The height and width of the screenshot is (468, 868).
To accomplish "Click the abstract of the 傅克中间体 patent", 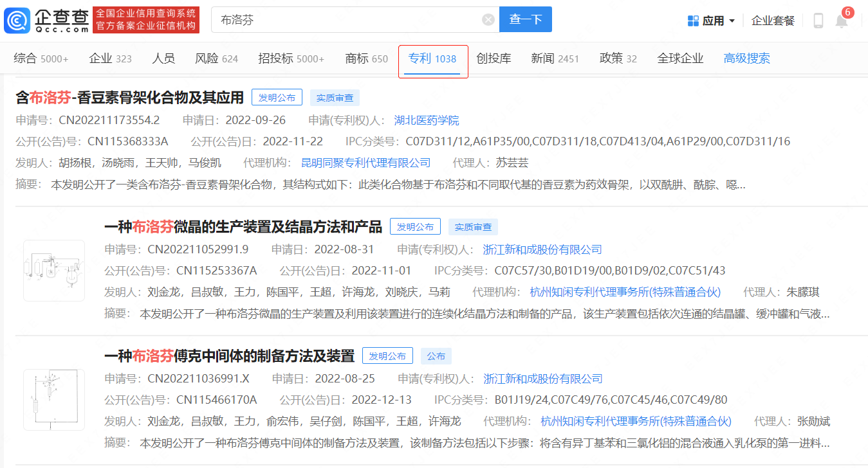I will click(485, 443).
